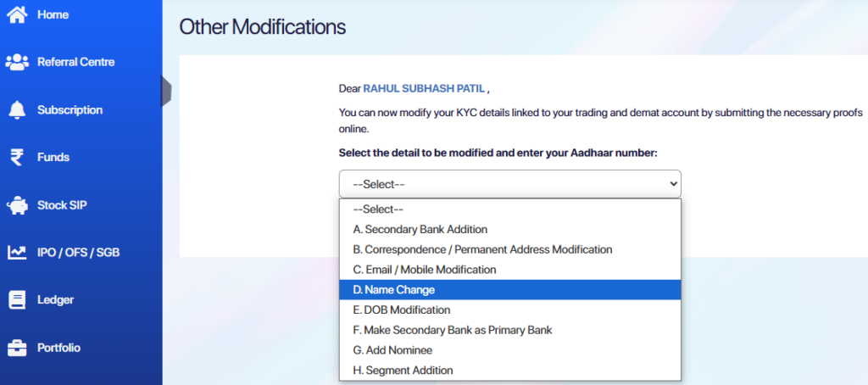868x385 pixels.
Task: Click the detail selection dropdown box
Action: point(509,184)
